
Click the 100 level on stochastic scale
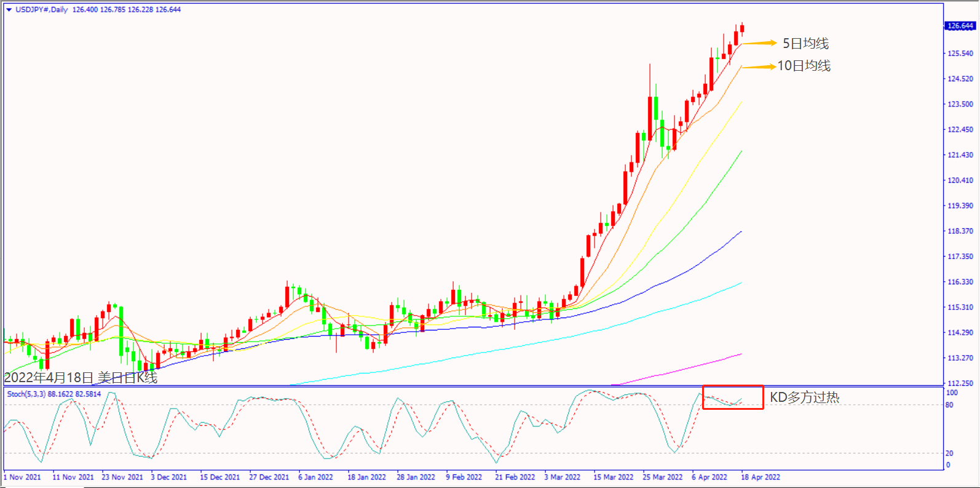point(952,393)
